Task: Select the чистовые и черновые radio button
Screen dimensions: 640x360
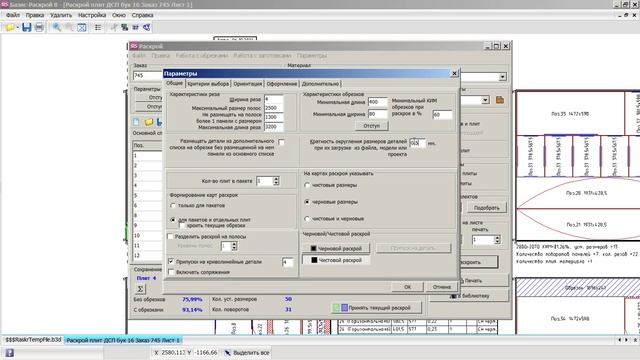Action: pos(307,219)
